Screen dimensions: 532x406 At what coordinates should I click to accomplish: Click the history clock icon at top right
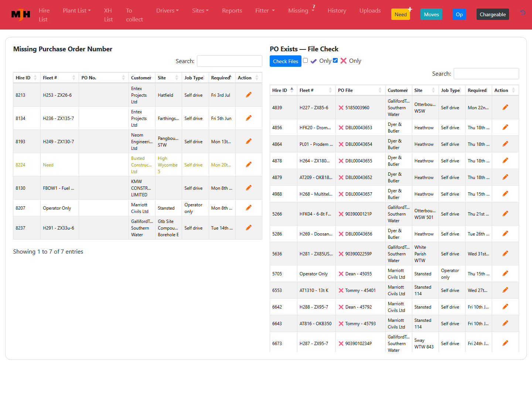(523, 13)
